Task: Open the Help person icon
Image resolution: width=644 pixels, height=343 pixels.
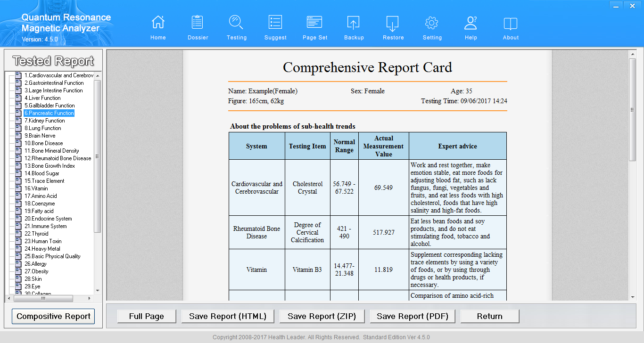Action: click(471, 22)
